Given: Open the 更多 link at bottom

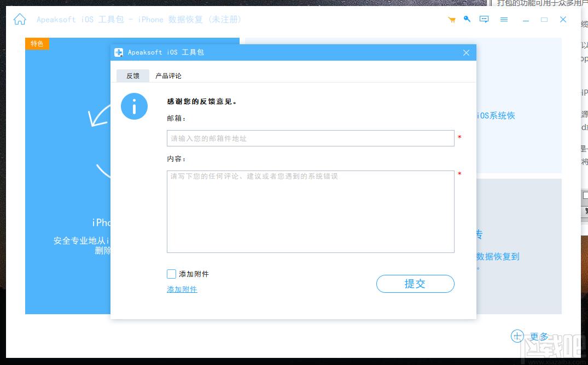Looking at the screenshot, I should (539, 337).
